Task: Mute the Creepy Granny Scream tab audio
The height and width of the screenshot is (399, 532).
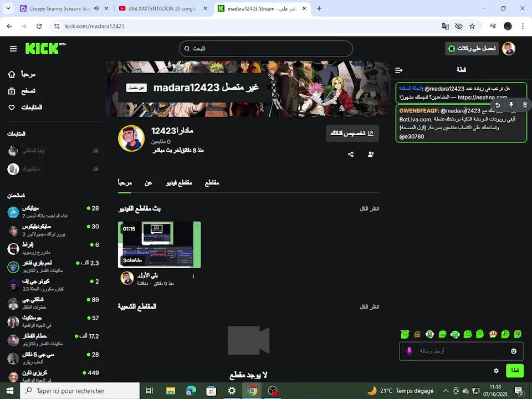Action: coord(96,8)
